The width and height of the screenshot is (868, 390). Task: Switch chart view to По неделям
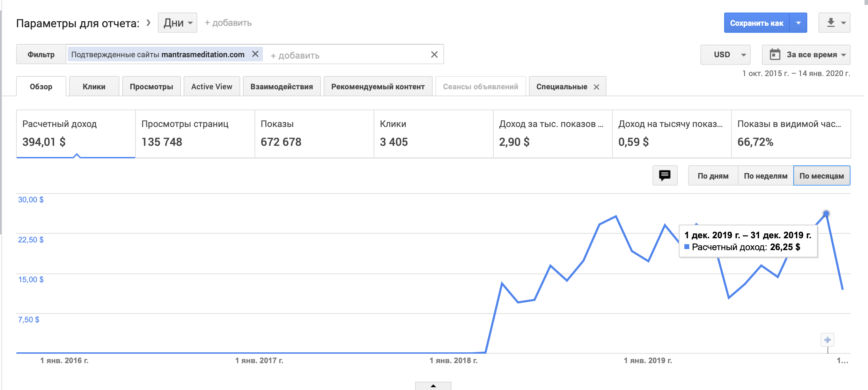pos(765,176)
